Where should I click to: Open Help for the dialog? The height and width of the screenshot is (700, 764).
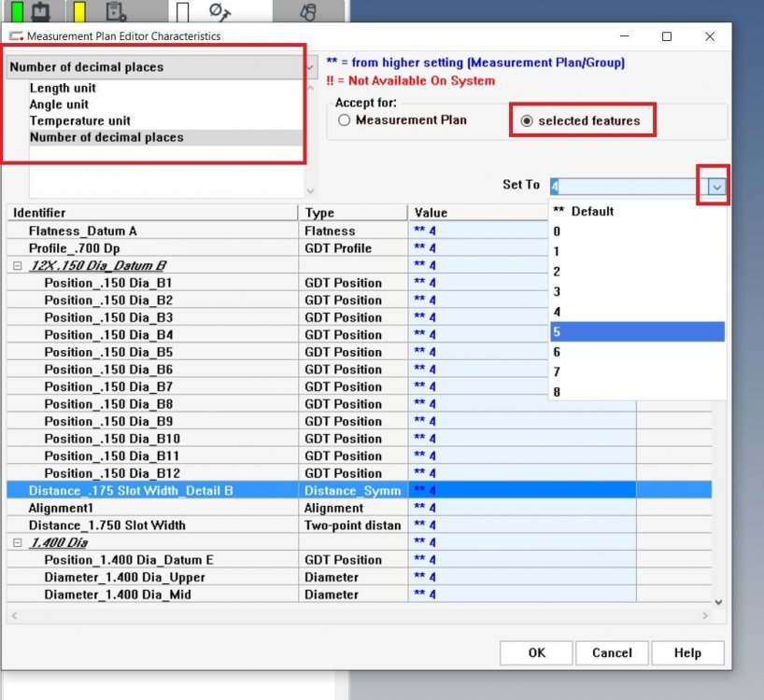point(687,653)
